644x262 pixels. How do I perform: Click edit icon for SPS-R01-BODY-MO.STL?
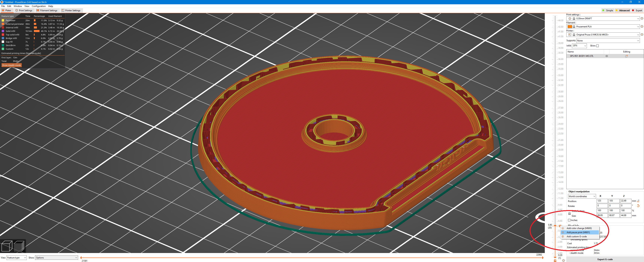tap(626, 56)
